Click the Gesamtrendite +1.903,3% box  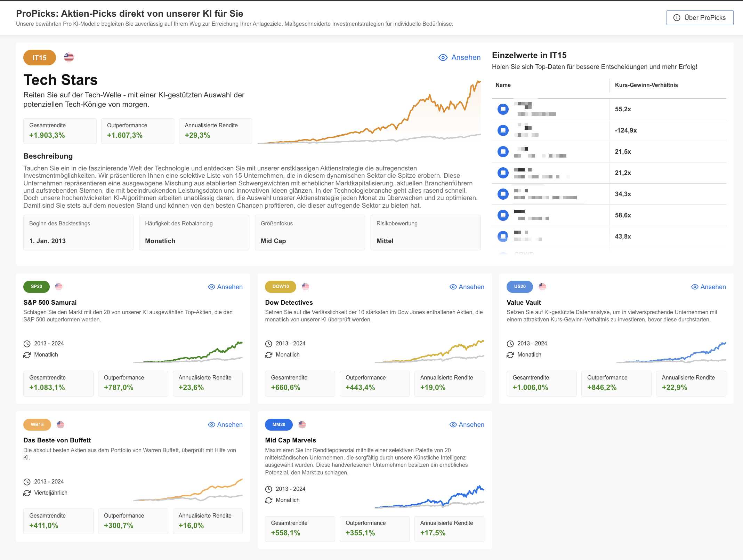point(60,131)
